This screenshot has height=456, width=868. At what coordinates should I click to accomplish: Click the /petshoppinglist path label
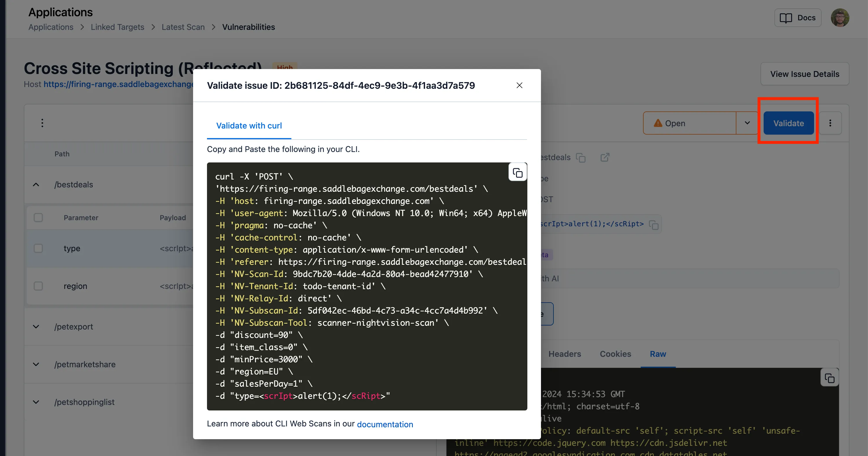coord(84,402)
